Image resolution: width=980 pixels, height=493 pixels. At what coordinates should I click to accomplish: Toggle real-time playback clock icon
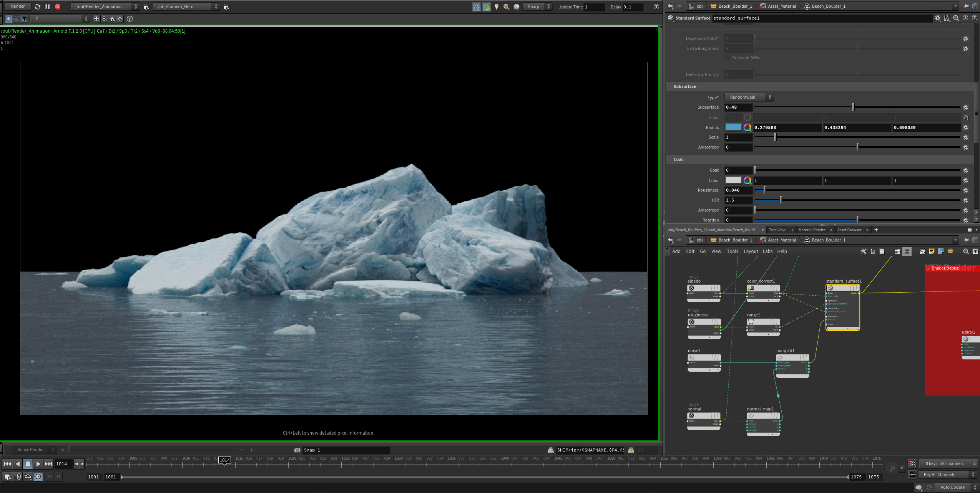tap(38, 476)
